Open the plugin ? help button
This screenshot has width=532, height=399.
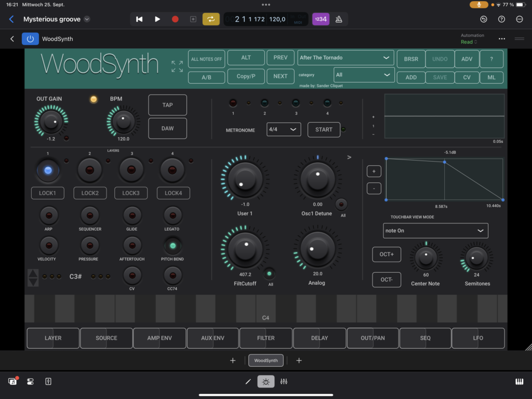[x=491, y=59]
